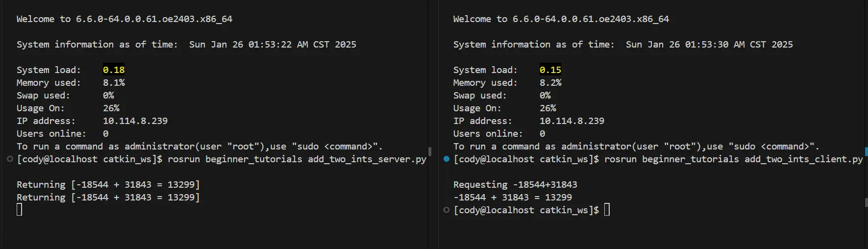Click the IP address 10.114.8.239 in the left pane

[x=135, y=121]
